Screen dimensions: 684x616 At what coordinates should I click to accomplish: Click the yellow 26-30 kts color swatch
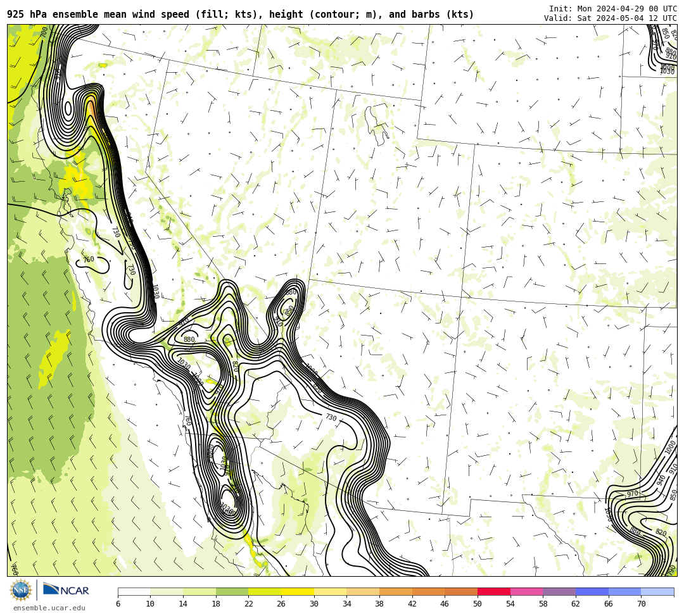298,591
